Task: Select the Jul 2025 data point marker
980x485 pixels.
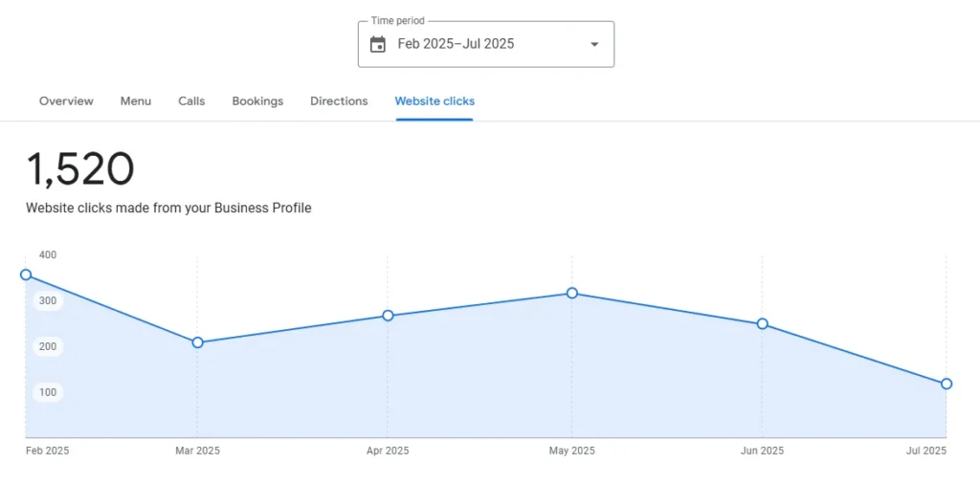Action: point(946,384)
